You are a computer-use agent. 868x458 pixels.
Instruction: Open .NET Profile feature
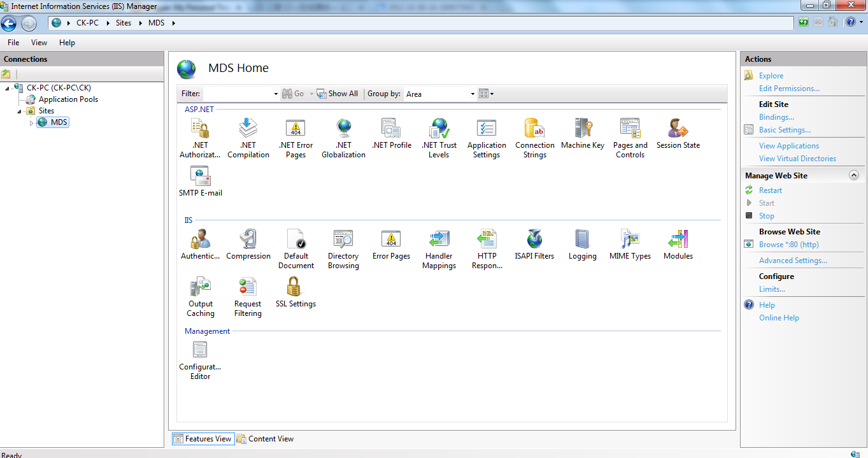(x=392, y=134)
